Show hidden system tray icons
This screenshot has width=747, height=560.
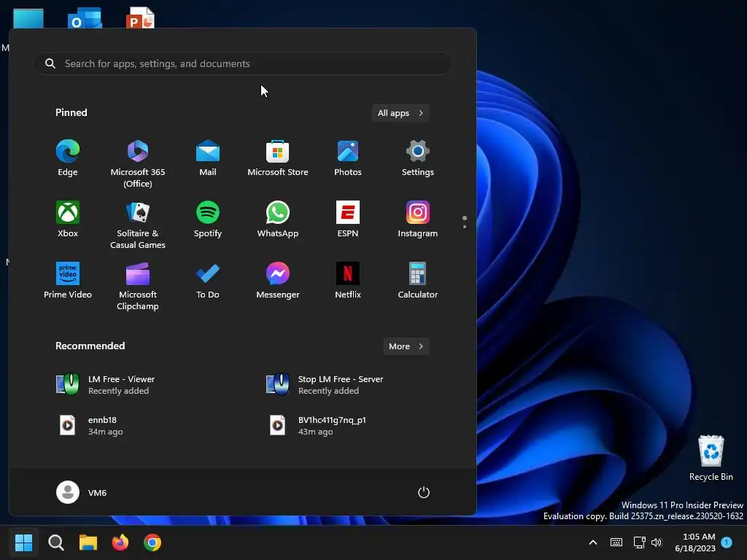point(593,542)
